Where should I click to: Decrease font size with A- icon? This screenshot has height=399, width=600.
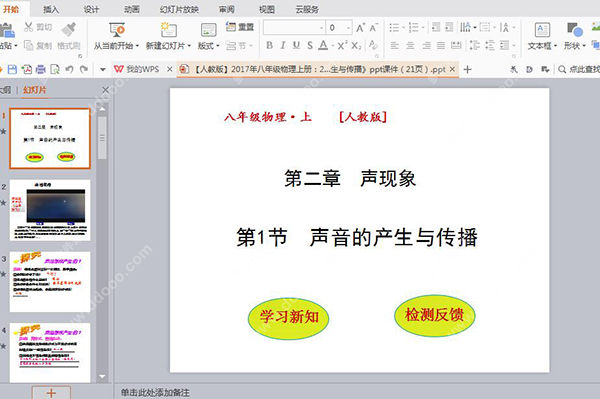pos(374,28)
